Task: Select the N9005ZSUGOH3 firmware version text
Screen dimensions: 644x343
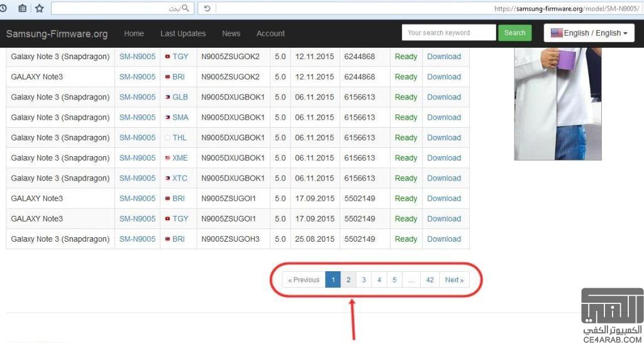Action: tap(230, 239)
